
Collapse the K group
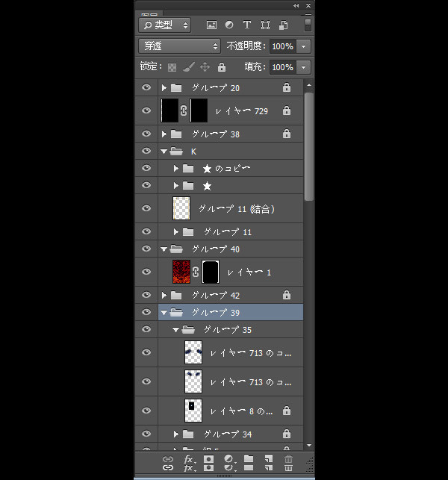pyautogui.click(x=164, y=152)
